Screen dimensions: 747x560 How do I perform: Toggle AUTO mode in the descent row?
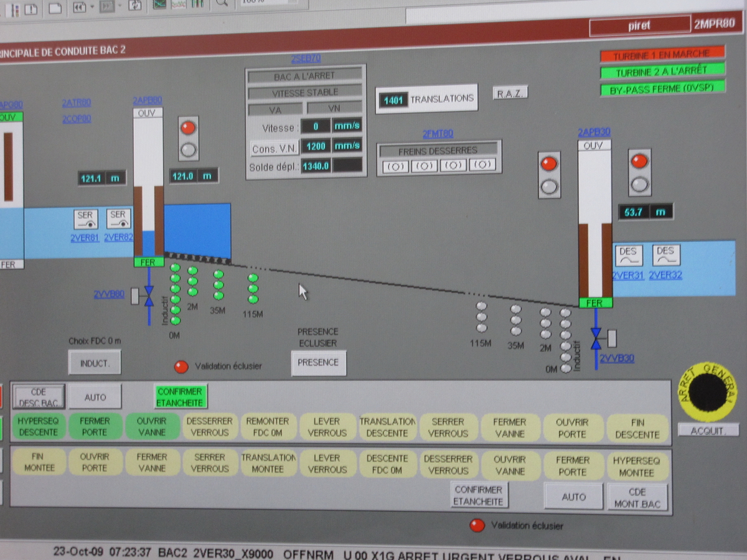(95, 397)
